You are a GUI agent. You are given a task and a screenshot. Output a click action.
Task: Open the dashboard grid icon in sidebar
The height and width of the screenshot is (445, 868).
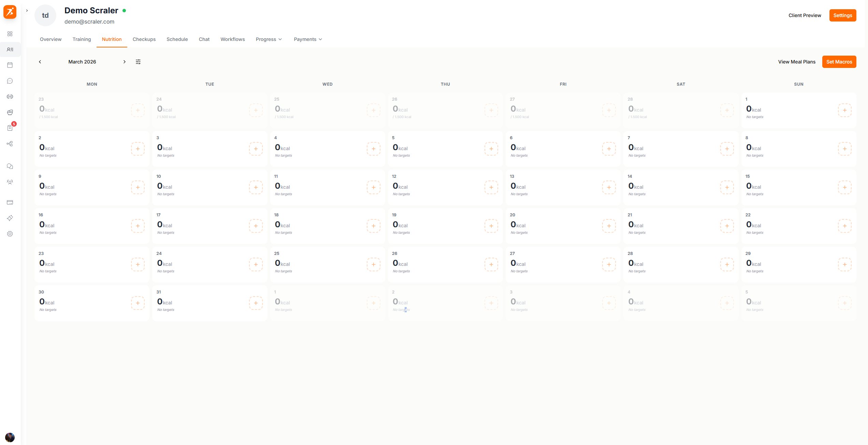tap(10, 34)
